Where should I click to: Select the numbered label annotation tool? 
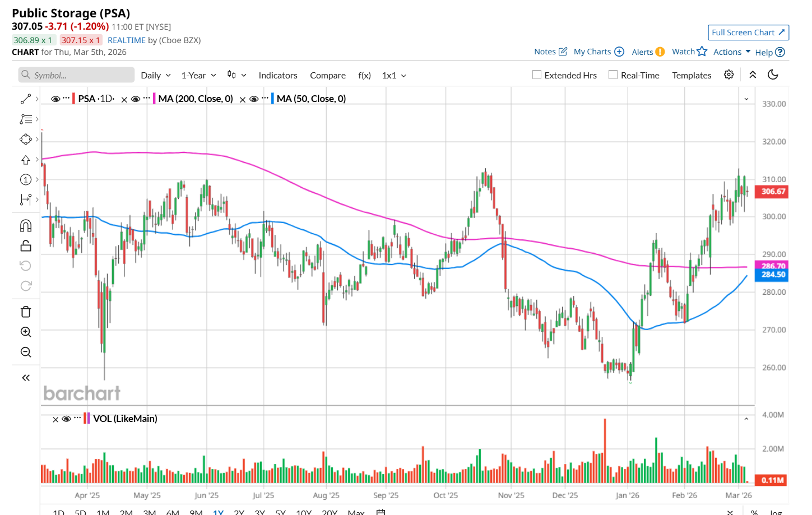(x=26, y=180)
